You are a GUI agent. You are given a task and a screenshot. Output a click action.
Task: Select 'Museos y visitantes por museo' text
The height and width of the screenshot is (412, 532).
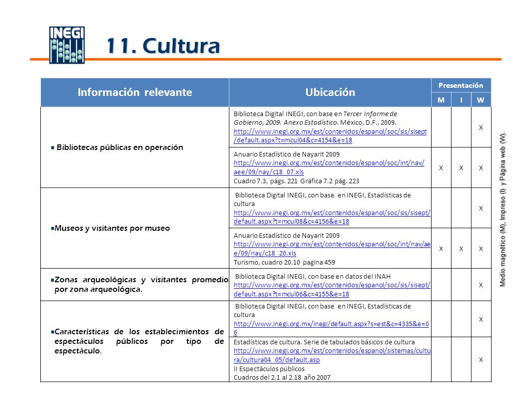pos(112,228)
